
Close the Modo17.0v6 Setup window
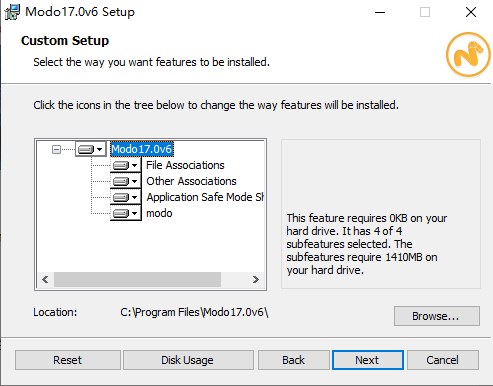click(471, 12)
